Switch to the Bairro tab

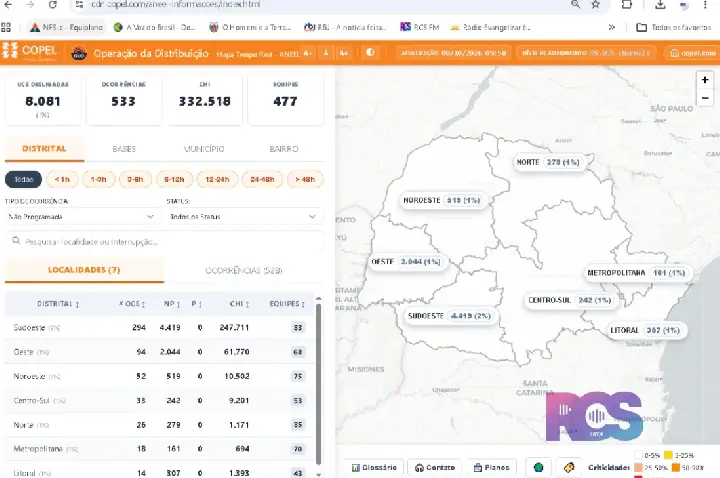click(x=284, y=149)
